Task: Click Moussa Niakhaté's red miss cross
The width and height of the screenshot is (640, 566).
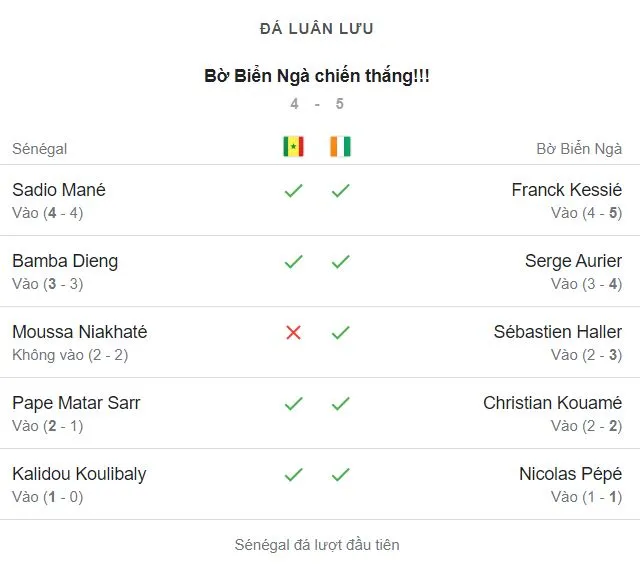Action: tap(293, 332)
